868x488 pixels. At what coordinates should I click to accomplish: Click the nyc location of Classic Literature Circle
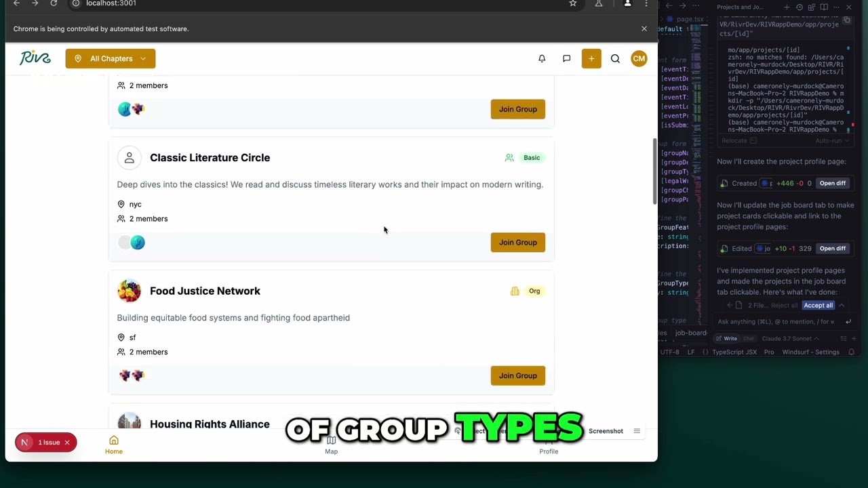coord(135,204)
